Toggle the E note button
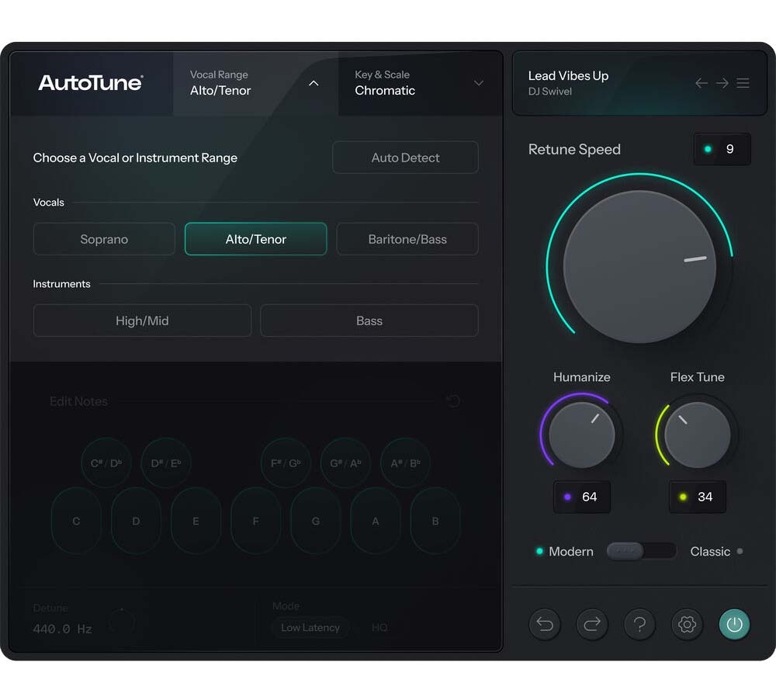 pos(196,521)
